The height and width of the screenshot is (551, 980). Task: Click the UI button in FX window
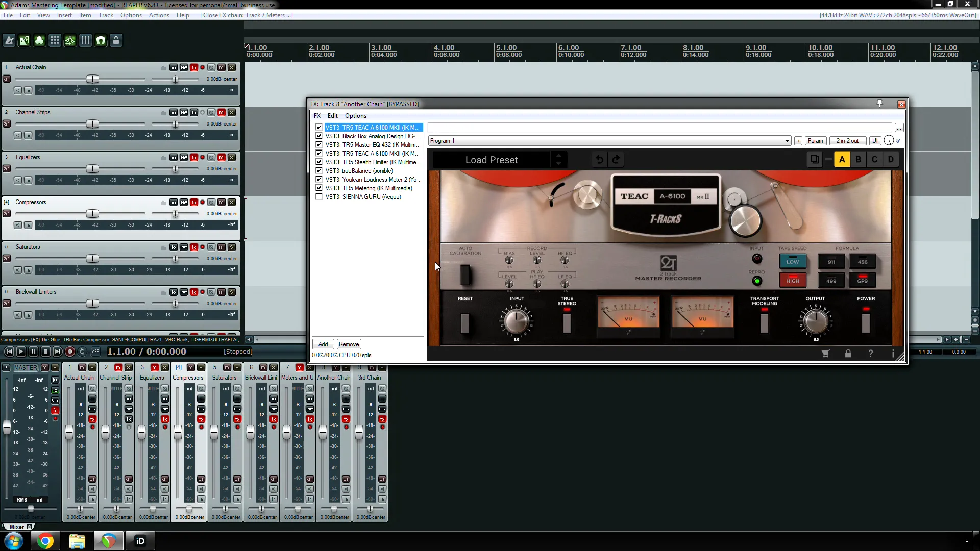point(875,141)
